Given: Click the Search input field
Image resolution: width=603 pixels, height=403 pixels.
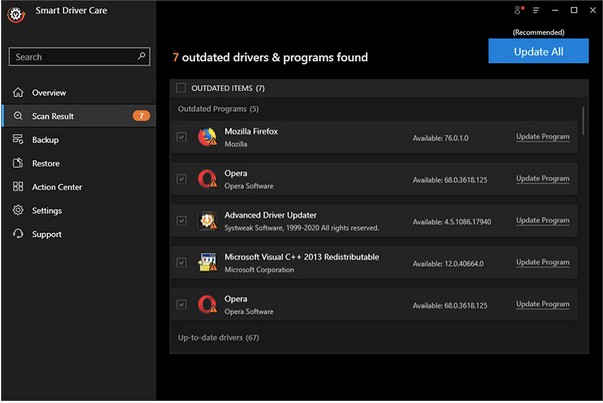Looking at the screenshot, I should click(x=79, y=57).
